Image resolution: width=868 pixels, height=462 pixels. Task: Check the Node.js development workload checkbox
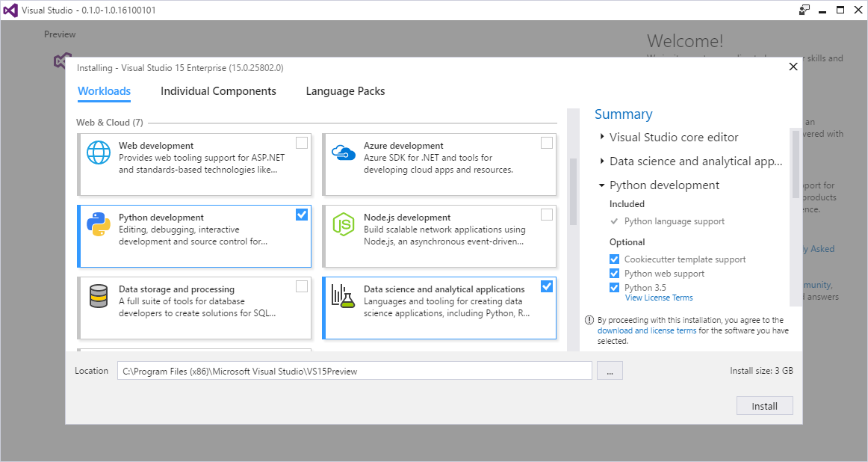[546, 215]
